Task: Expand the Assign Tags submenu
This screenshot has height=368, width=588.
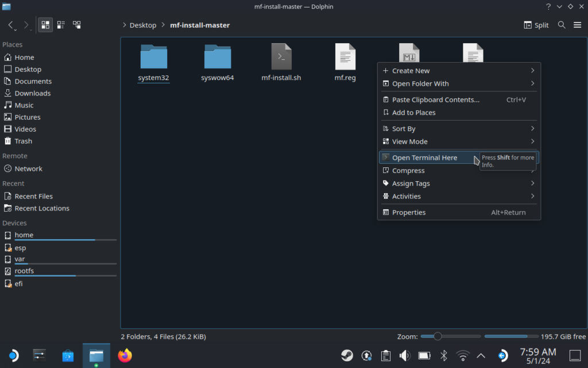Action: [x=459, y=183]
